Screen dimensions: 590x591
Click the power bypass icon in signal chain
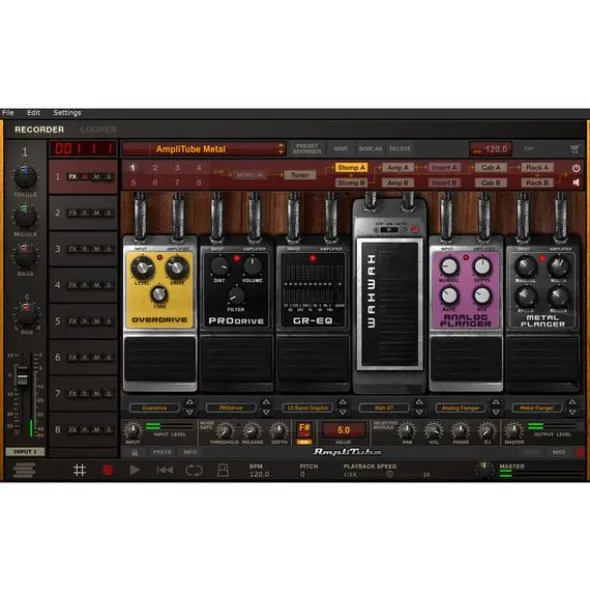click(576, 168)
